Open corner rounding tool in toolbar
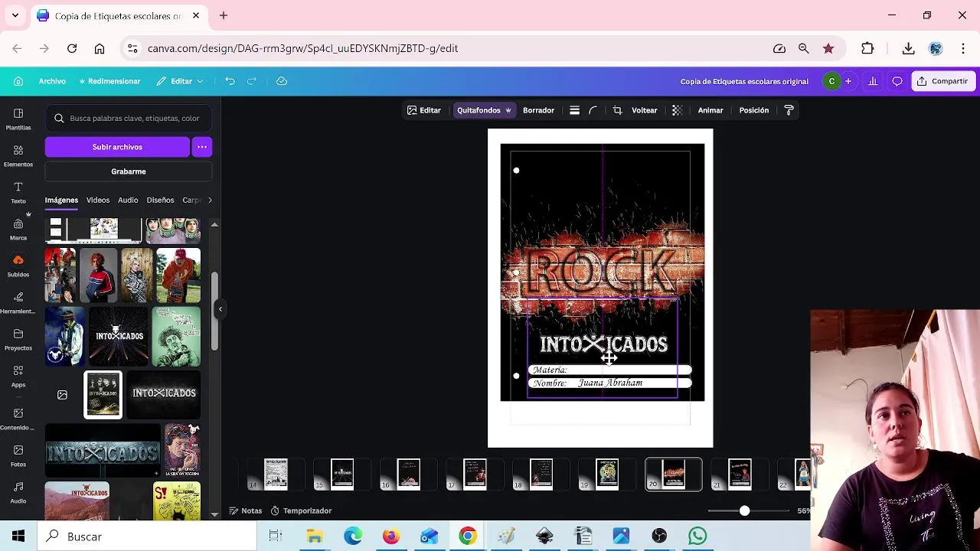This screenshot has height=551, width=980. (593, 110)
